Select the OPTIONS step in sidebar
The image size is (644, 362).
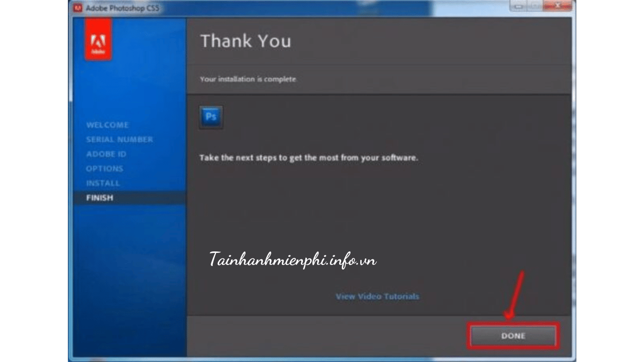point(105,168)
